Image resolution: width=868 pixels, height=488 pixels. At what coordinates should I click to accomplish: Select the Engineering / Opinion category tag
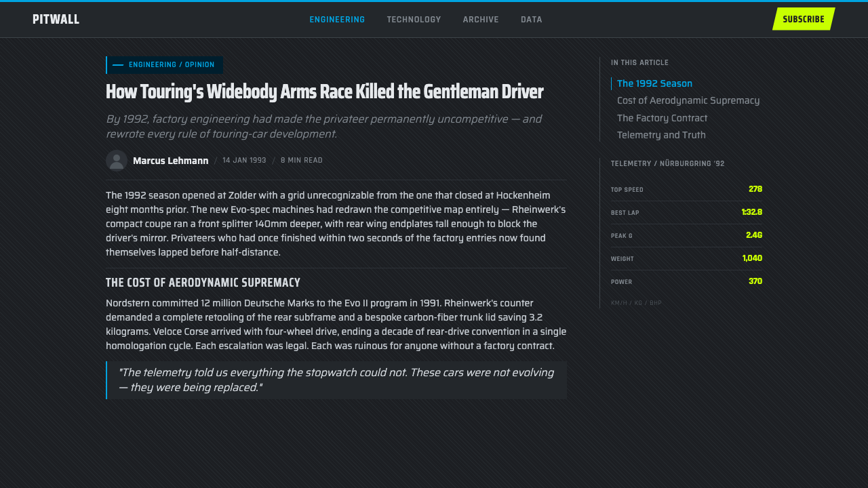(165, 65)
